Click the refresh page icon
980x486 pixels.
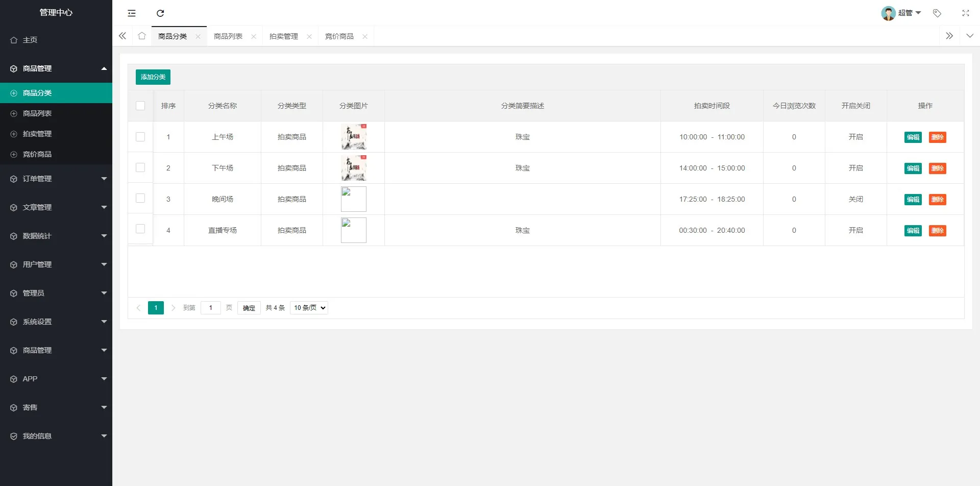[160, 13]
